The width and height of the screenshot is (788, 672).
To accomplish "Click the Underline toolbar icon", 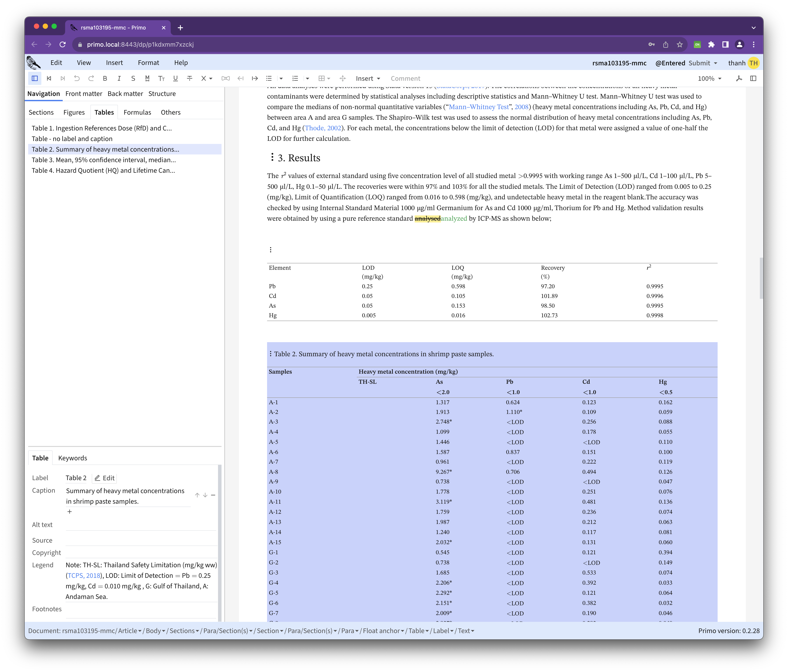I will (175, 78).
